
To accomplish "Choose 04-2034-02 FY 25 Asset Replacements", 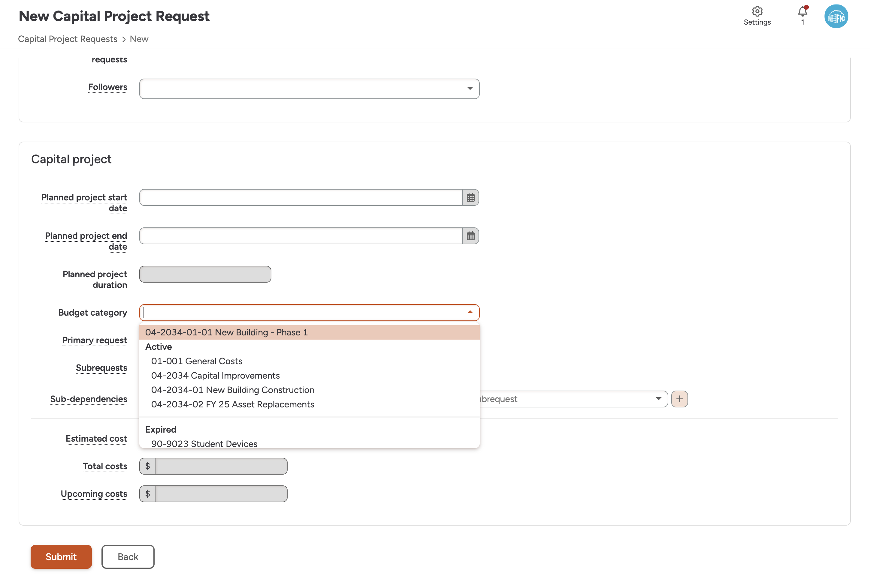I will 232,404.
